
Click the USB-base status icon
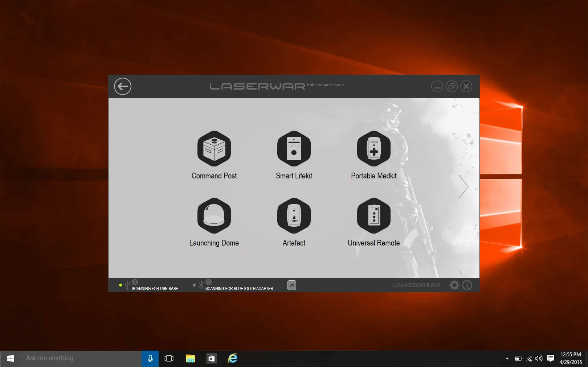(127, 285)
